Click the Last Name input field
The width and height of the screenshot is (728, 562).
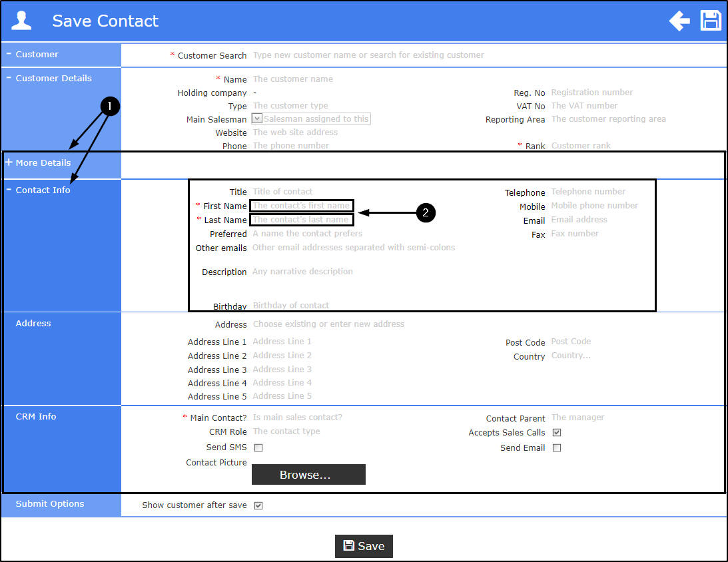302,220
